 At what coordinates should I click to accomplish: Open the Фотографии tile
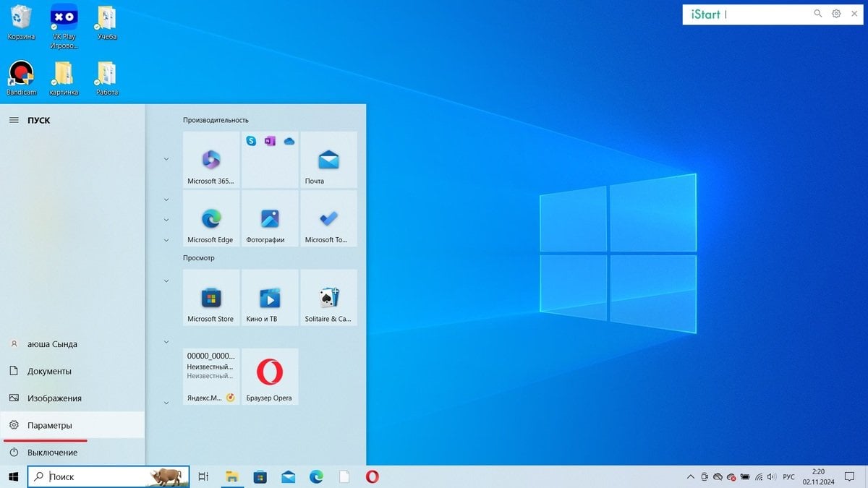pyautogui.click(x=270, y=218)
